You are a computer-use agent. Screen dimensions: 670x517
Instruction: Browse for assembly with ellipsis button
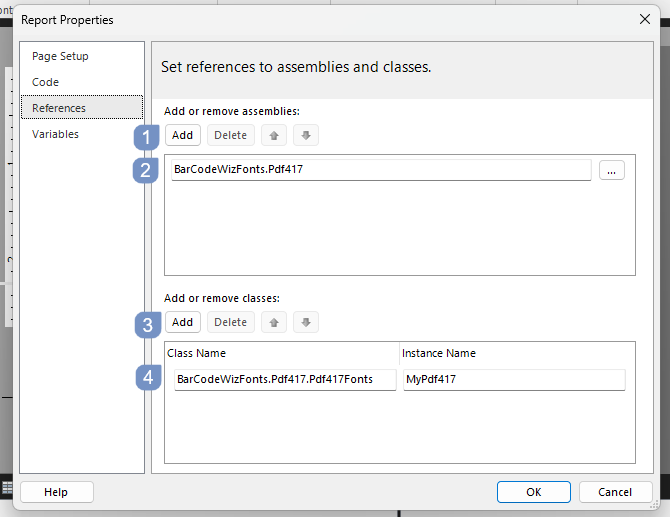pos(611,170)
